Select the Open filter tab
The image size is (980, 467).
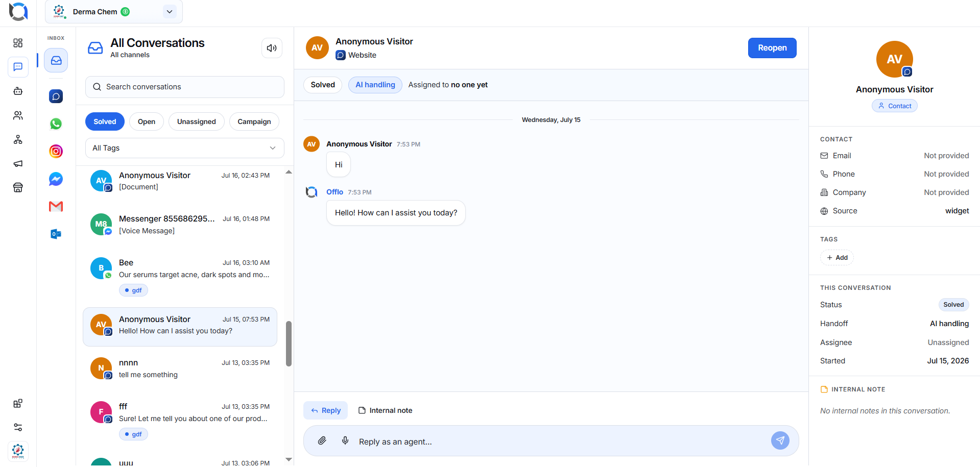[x=147, y=121]
